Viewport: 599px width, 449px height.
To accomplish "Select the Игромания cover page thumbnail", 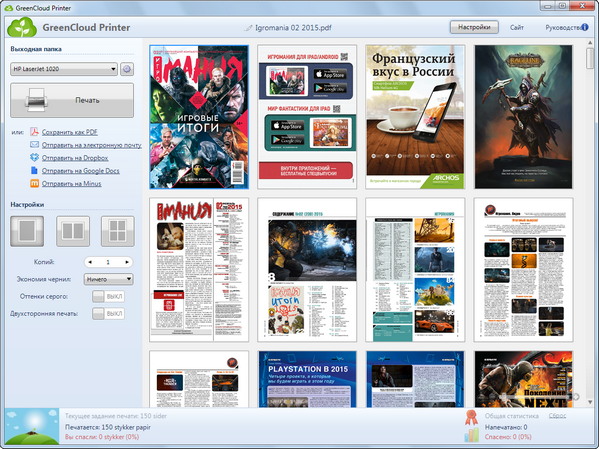I will click(199, 117).
